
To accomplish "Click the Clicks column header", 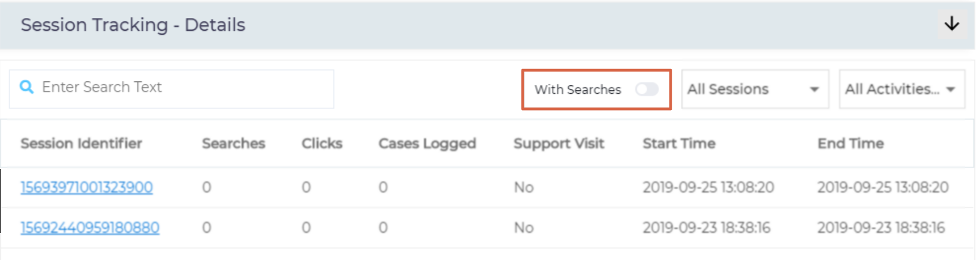I will pos(322,143).
